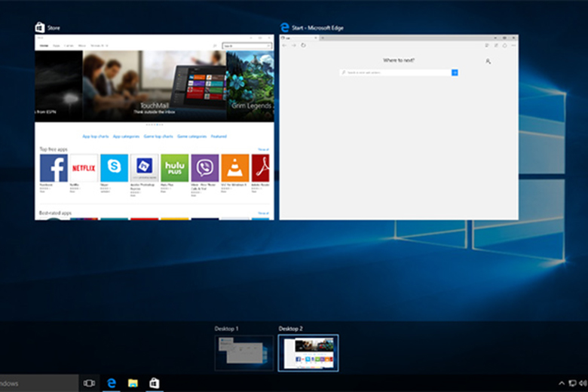The image size is (588, 392).
Task: Click the Edge logo in window title header
Action: [x=285, y=27]
